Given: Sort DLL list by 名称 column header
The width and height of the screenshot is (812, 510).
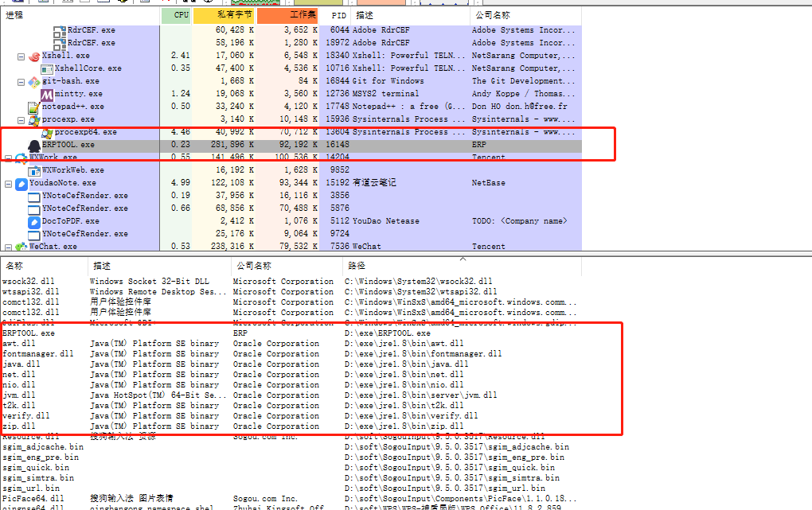Looking at the screenshot, I should coord(44,266).
